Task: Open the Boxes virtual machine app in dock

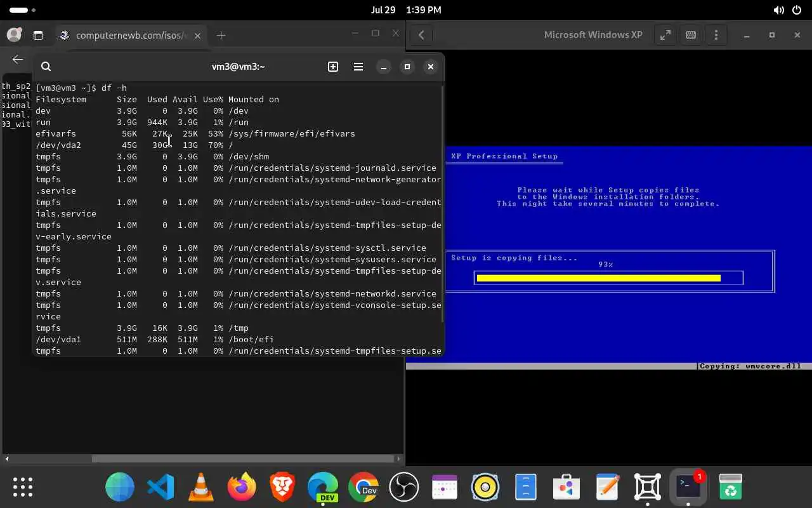Action: point(648,487)
